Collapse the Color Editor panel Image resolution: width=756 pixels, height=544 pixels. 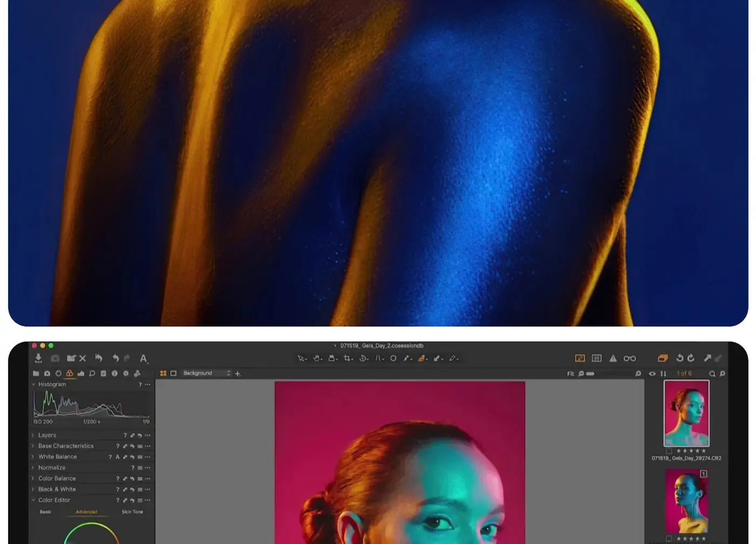coord(33,500)
